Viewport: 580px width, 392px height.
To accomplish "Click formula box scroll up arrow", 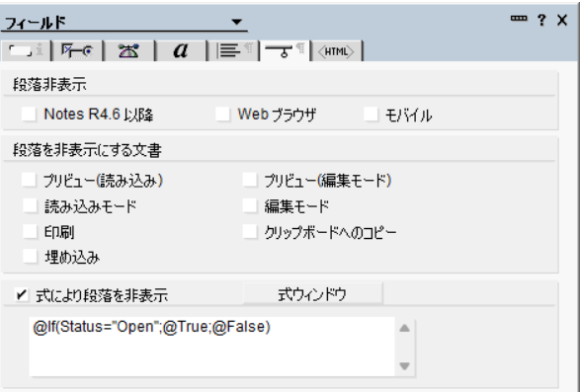I will click(x=405, y=328).
